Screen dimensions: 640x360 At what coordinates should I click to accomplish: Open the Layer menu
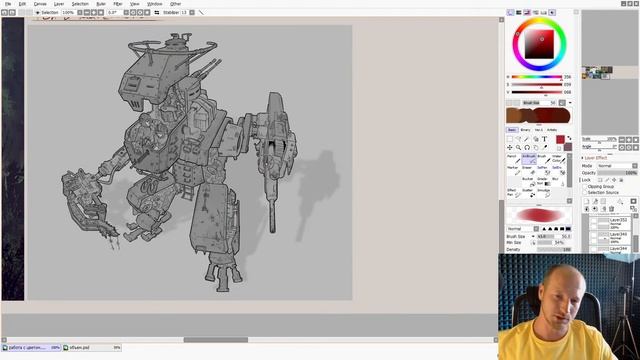59,4
